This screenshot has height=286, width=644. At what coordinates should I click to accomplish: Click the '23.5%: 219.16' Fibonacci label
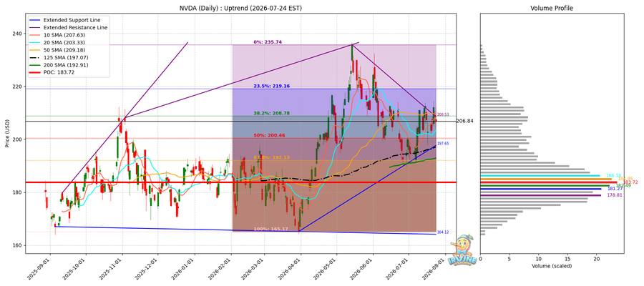coord(270,87)
